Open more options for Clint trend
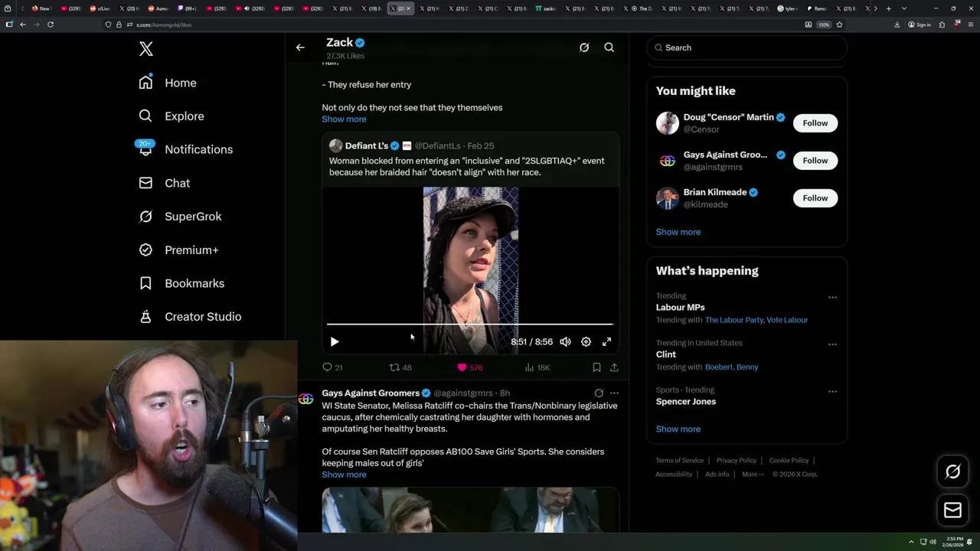 coord(832,344)
